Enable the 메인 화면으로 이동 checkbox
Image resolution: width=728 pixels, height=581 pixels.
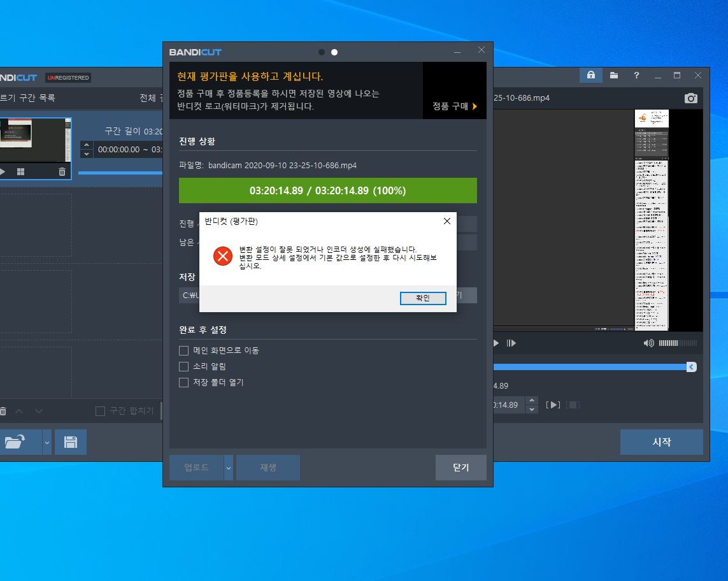click(x=184, y=350)
